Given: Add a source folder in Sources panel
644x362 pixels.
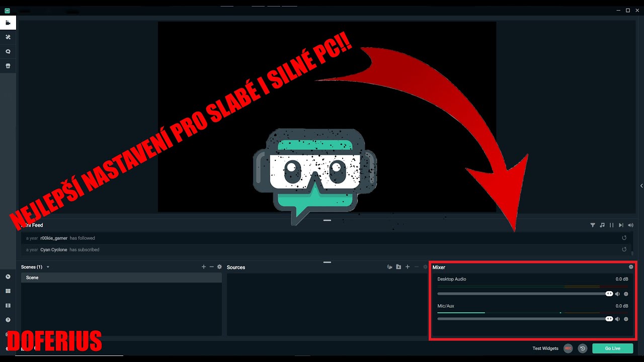Looking at the screenshot, I should click(x=398, y=267).
